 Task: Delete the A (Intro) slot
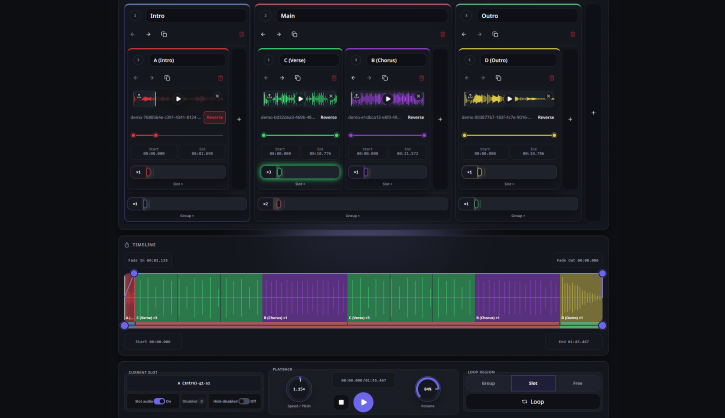tap(221, 78)
